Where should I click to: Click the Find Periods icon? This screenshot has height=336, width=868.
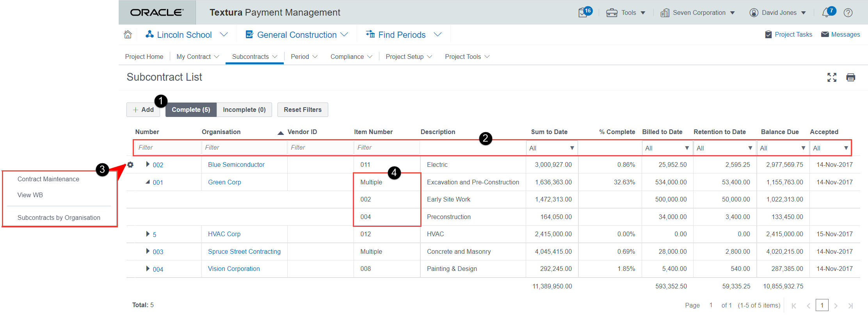[370, 34]
